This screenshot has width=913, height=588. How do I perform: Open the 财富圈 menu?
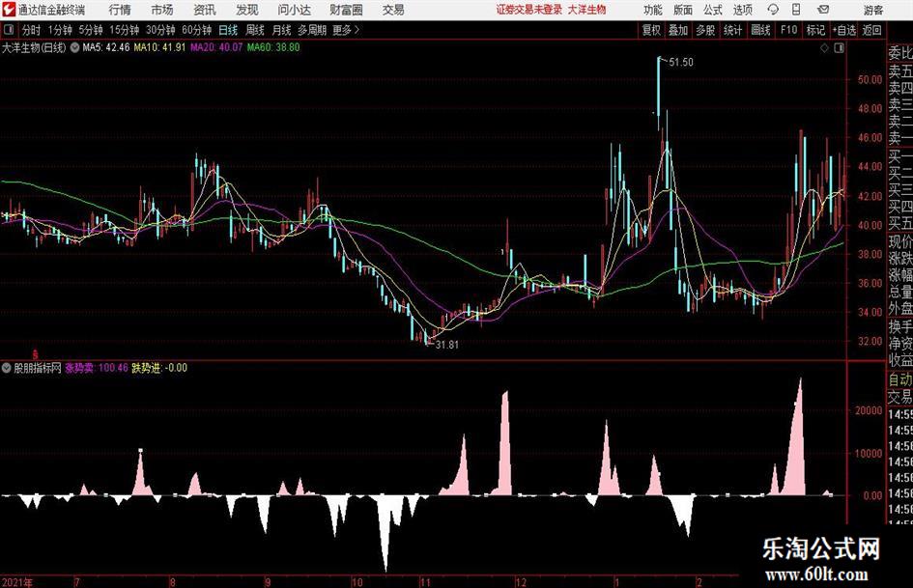point(346,10)
